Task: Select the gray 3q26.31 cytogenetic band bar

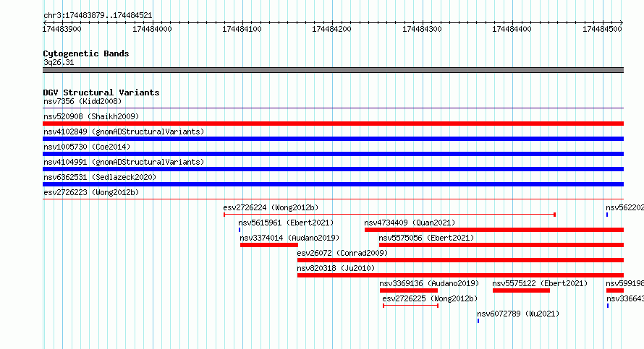Action: 333,70
